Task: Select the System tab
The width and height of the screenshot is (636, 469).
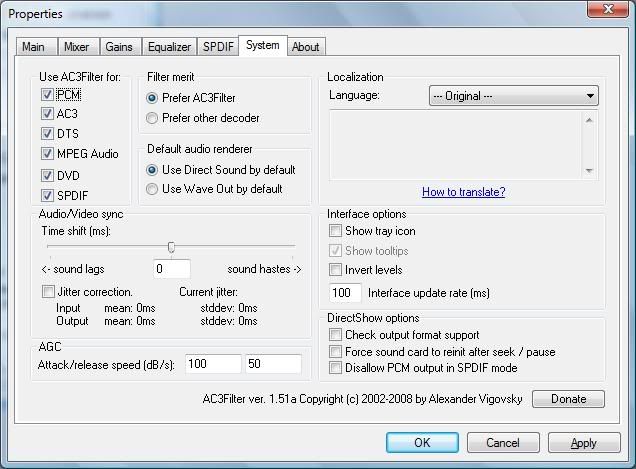Action: coord(263,45)
